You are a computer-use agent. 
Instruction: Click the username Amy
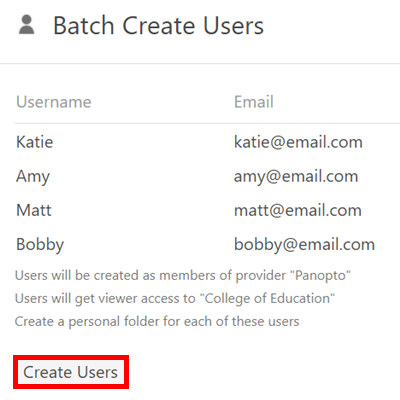click(33, 177)
